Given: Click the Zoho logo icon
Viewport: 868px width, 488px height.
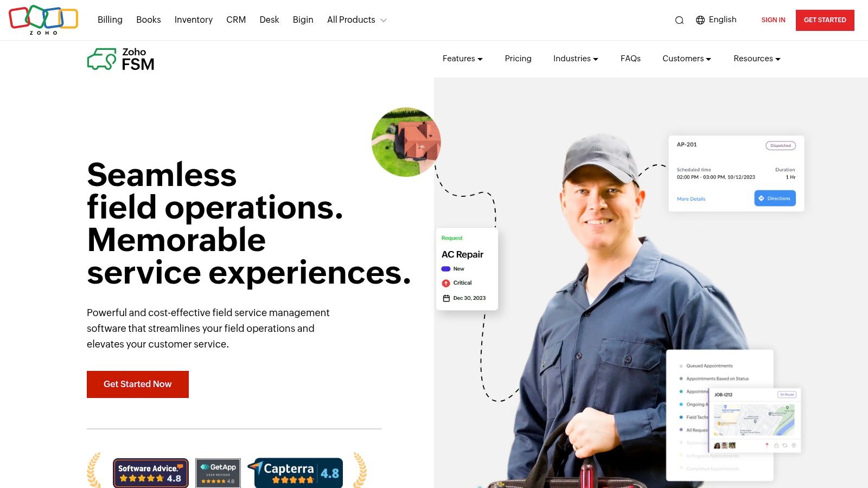Looking at the screenshot, I should [x=43, y=20].
